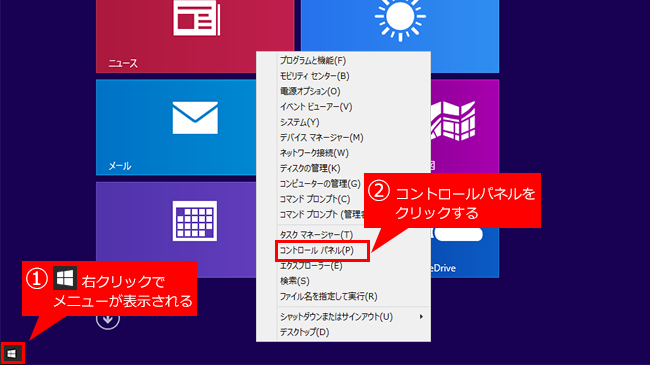This screenshot has width=650, height=365.
Task: Choose 電源オプション(O) in menu
Action: click(343, 91)
